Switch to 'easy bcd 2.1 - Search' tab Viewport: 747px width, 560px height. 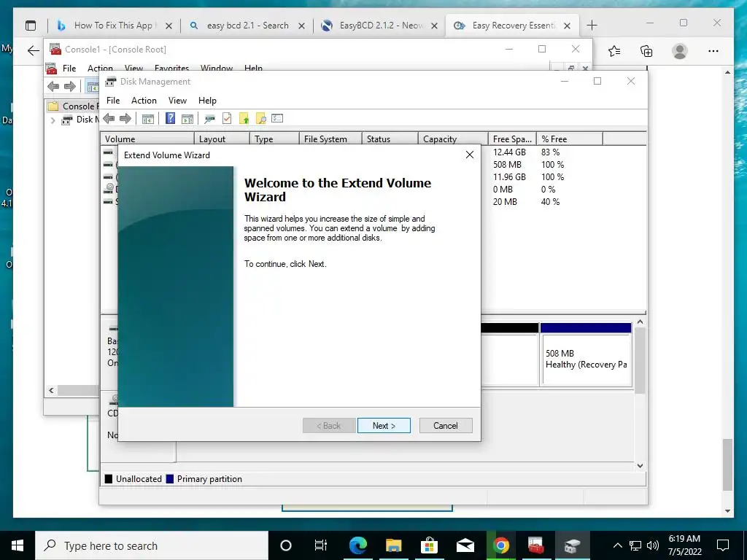point(247,26)
